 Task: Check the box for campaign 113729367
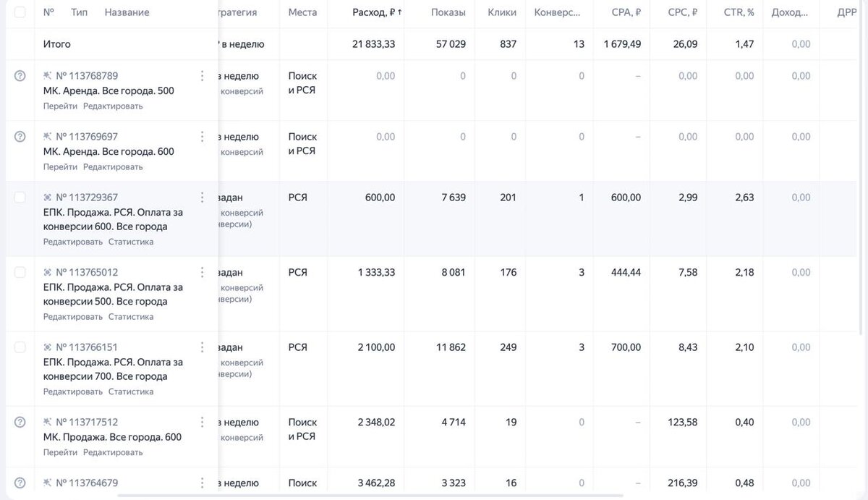click(x=20, y=198)
